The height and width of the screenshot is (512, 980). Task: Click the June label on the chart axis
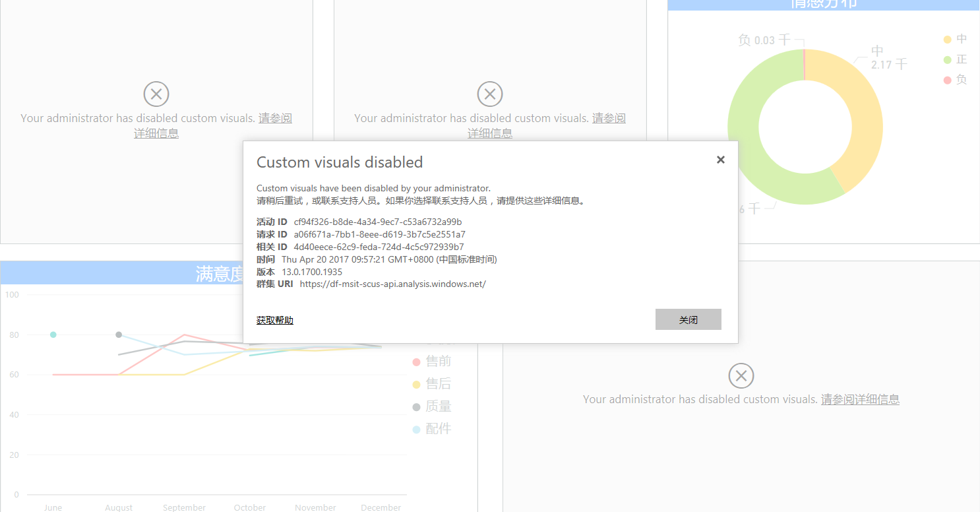[53, 507]
